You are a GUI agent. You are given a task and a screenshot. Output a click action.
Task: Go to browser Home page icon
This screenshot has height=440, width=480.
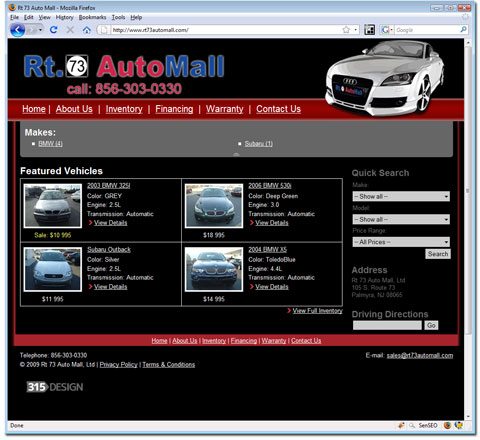pyautogui.click(x=87, y=30)
